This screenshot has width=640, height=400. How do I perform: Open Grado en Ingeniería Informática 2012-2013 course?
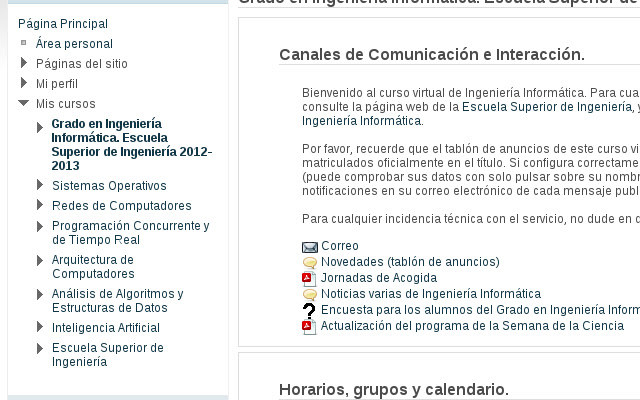tap(131, 144)
